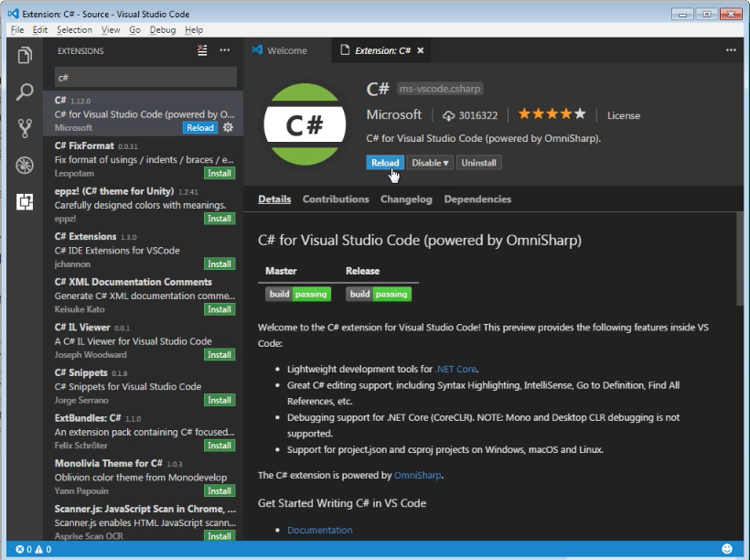750x560 pixels.
Task: Open the OmniSharp link
Action: pyautogui.click(x=418, y=475)
